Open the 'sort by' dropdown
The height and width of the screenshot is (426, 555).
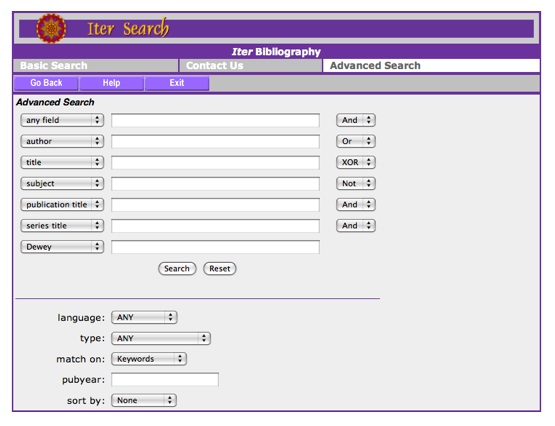(x=144, y=400)
